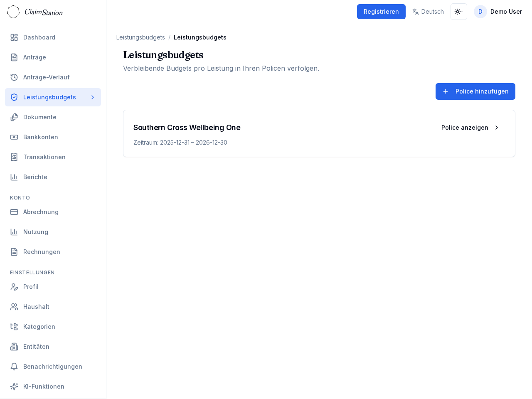Image resolution: width=532 pixels, height=399 pixels.
Task: Click the KI-Funktionen sparkles icon
Action: 14,387
